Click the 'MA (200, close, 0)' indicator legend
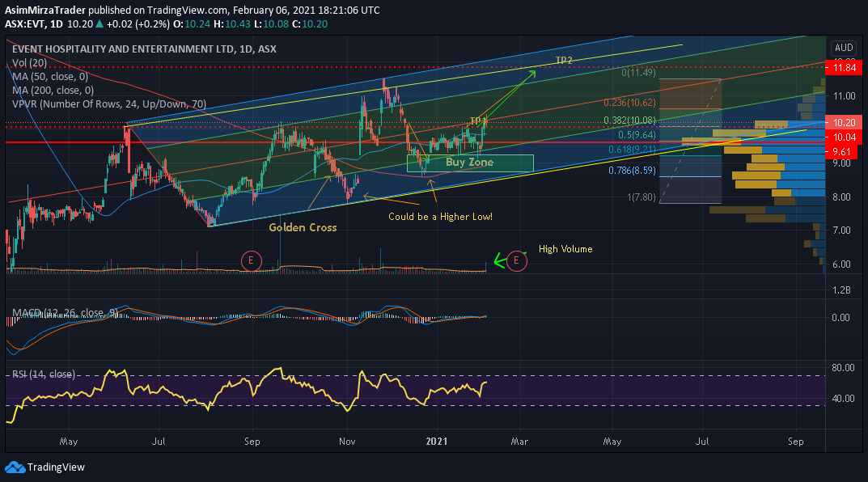This screenshot has height=482, width=868. click(x=53, y=91)
